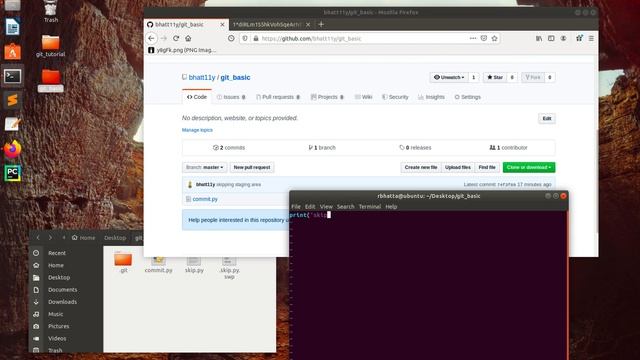Open the Wiki tab
640x360 pixels.
click(363, 97)
